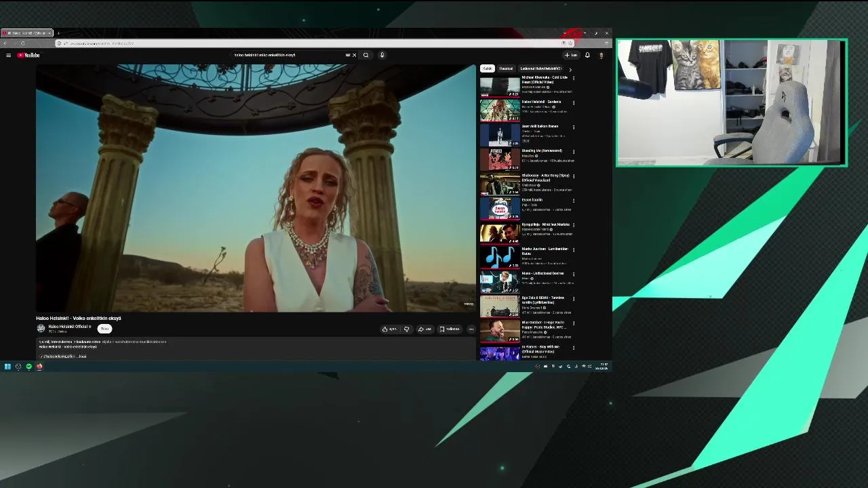Screen dimensions: 868x488
Task: Open the Create (Luo) button
Action: click(x=571, y=55)
